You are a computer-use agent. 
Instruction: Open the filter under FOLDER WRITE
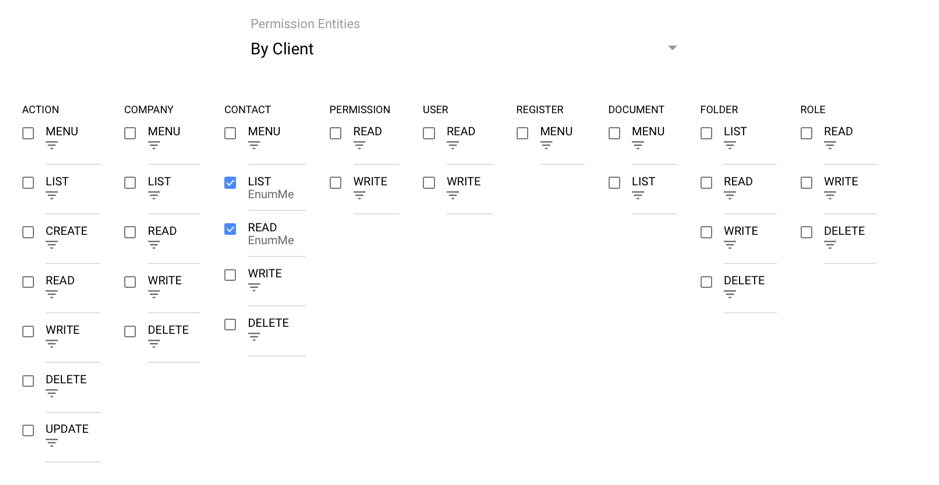pos(729,245)
